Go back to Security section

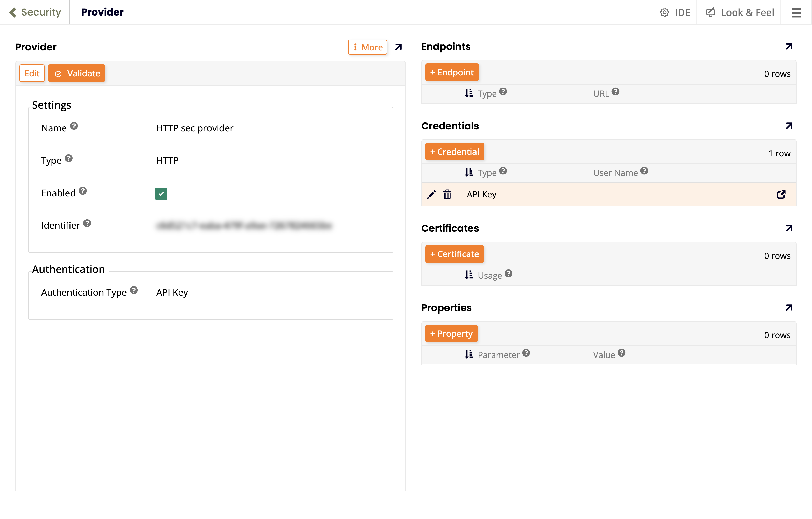click(x=35, y=12)
